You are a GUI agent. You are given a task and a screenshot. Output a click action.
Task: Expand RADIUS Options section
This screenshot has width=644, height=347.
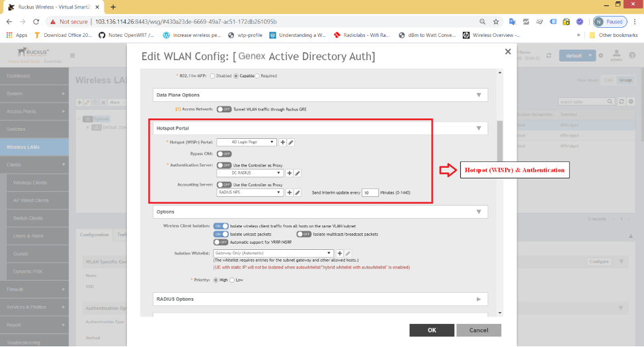(x=479, y=299)
